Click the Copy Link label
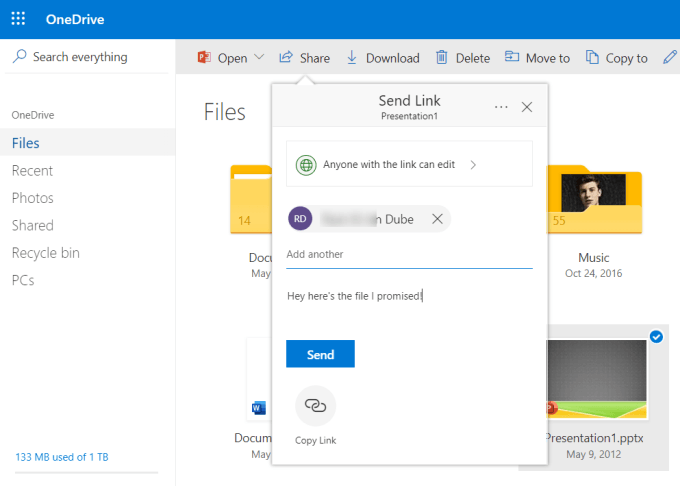The image size is (680, 486). [x=315, y=440]
